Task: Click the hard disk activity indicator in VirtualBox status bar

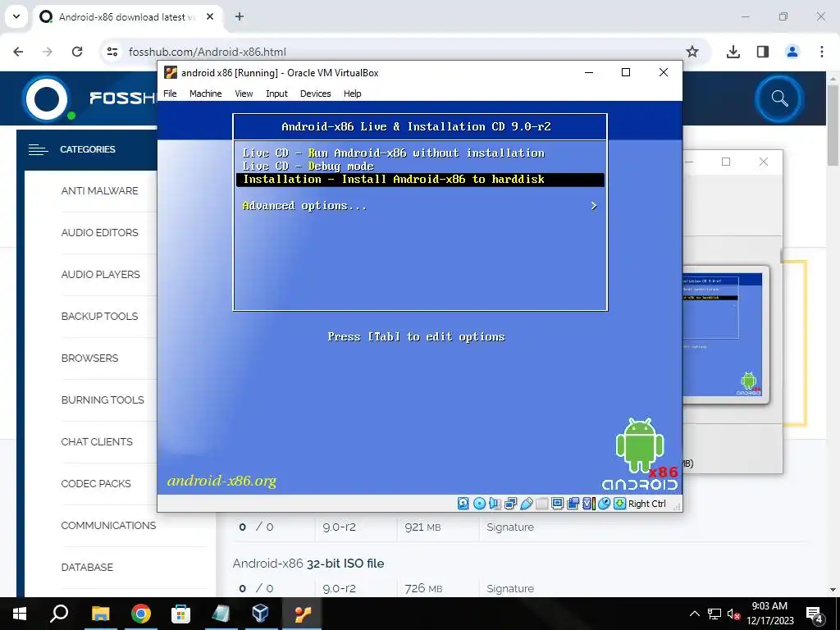Action: click(x=463, y=504)
